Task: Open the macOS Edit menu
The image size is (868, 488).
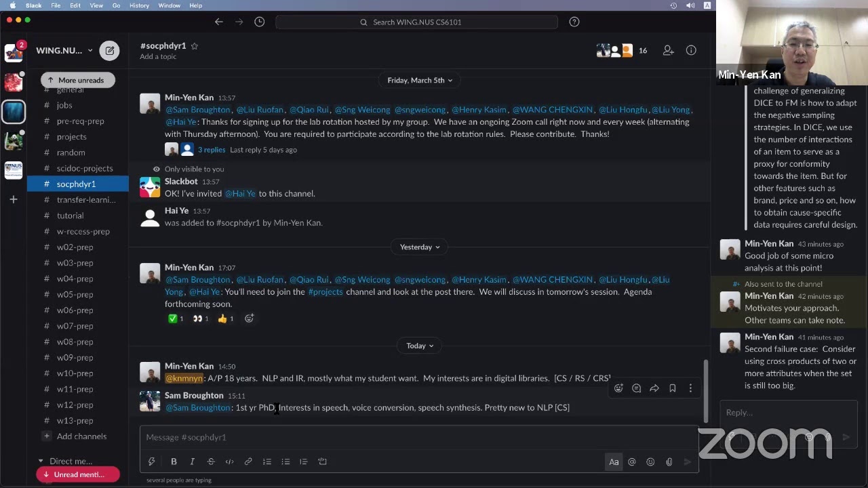Action: tap(75, 5)
